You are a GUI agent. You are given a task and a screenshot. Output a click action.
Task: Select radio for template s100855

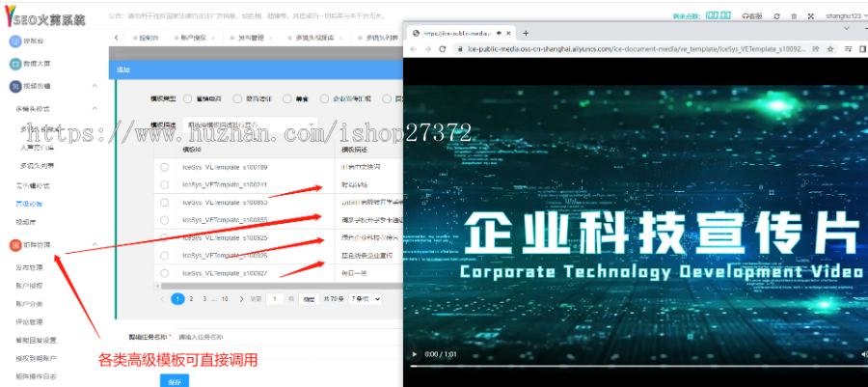pyautogui.click(x=164, y=220)
